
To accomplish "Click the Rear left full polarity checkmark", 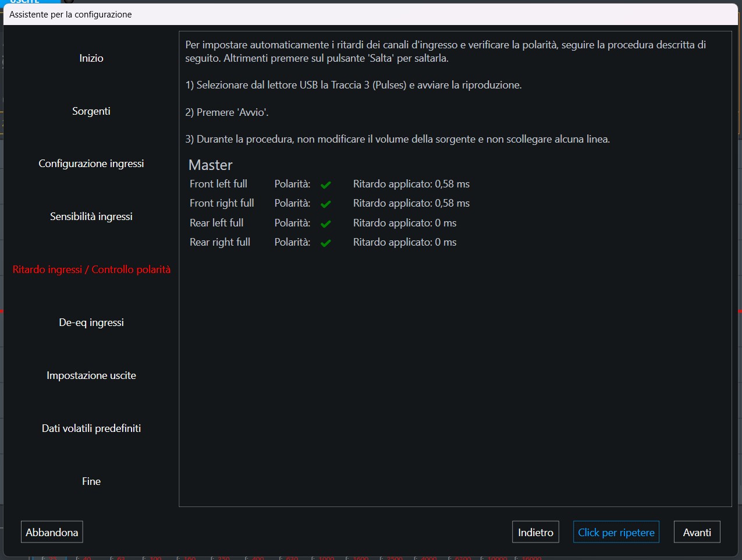I will pos(326,224).
